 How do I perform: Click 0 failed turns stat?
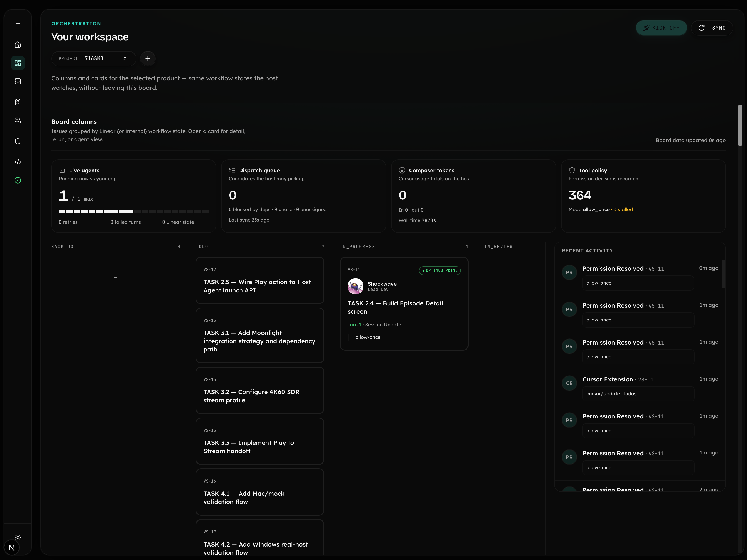coord(126,222)
